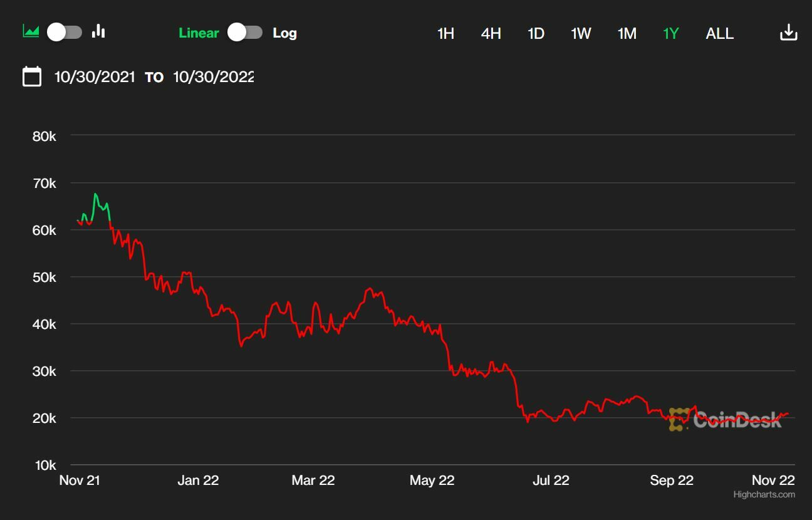812x520 pixels.
Task: Select the area line chart icon
Action: pyautogui.click(x=31, y=31)
